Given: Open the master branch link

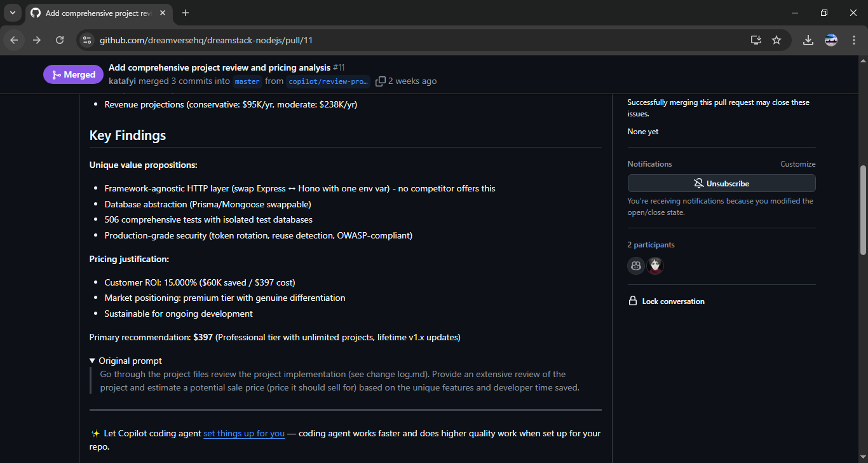Looking at the screenshot, I should (x=247, y=81).
